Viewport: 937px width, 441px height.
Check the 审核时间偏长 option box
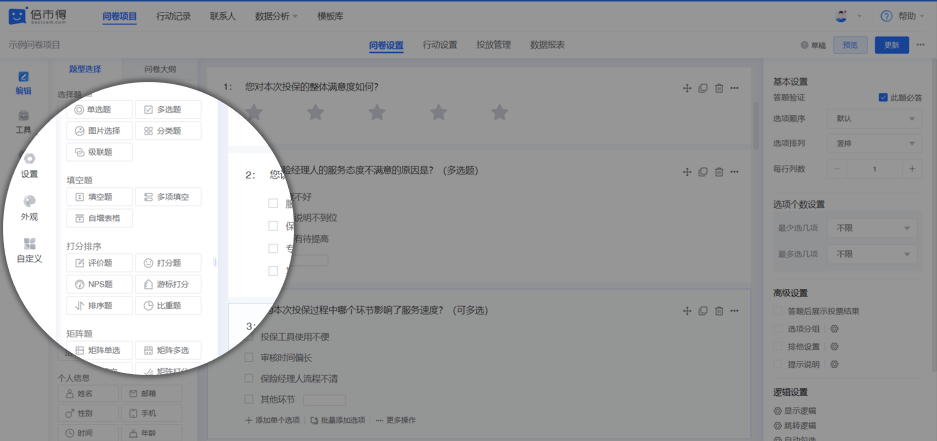tap(250, 357)
